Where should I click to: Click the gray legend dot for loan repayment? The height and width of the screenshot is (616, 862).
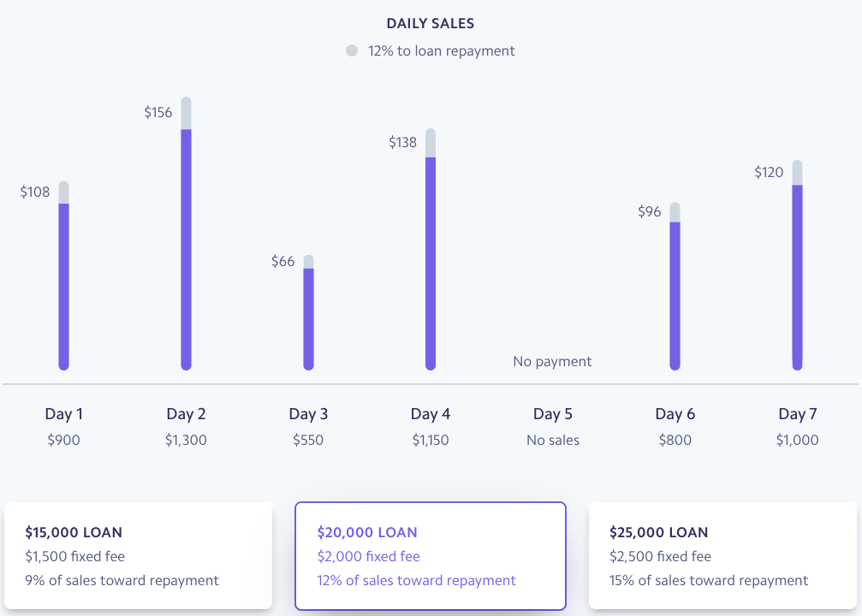point(352,51)
